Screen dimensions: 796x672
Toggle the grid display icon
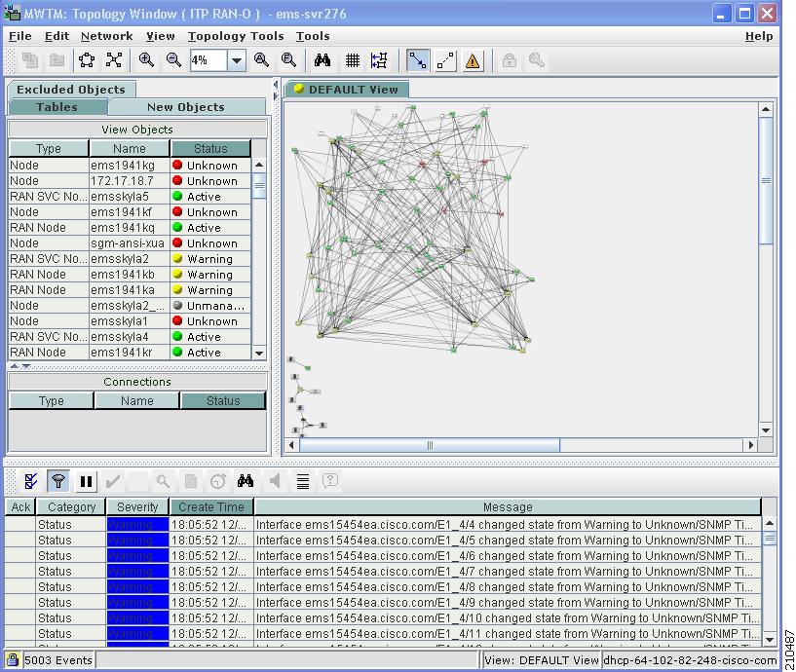[352, 60]
